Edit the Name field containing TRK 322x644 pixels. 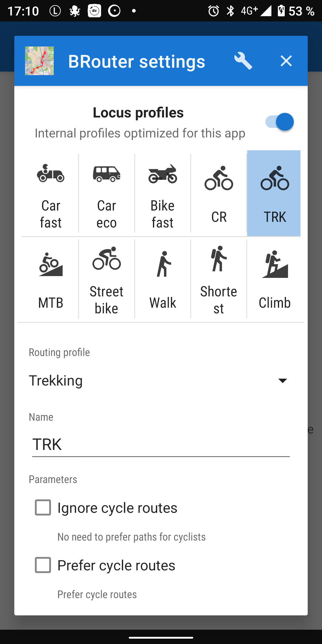(x=161, y=444)
